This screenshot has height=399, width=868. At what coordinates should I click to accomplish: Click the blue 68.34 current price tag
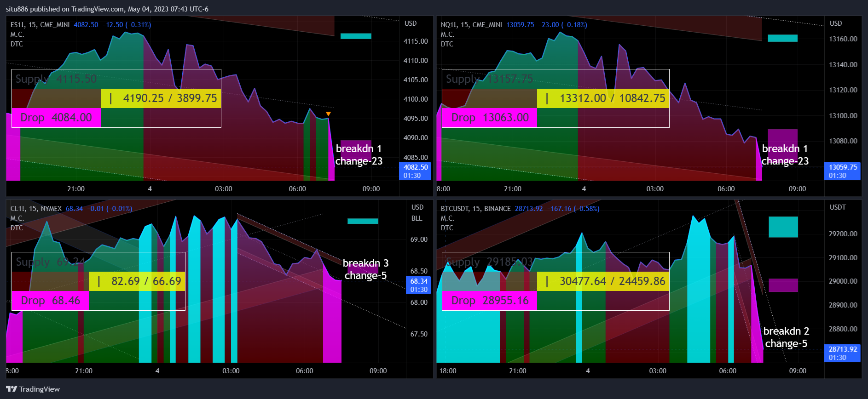(418, 285)
